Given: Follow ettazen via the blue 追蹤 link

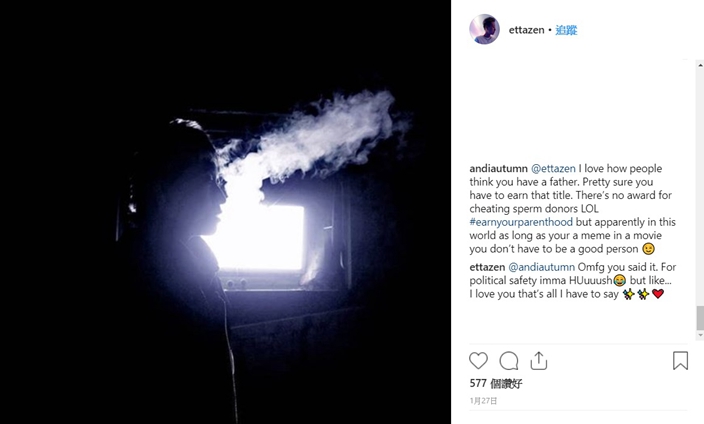Looking at the screenshot, I should point(566,30).
